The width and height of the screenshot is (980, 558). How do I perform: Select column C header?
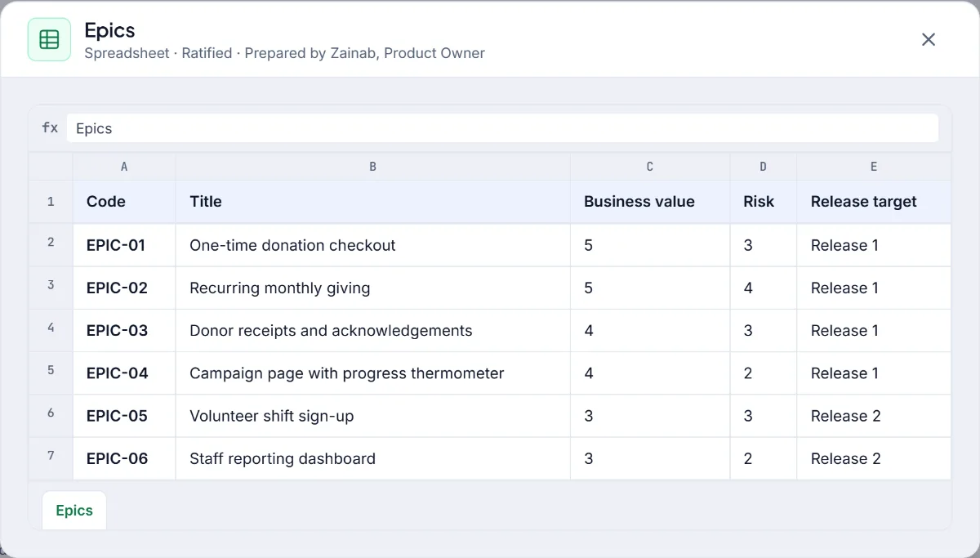(x=650, y=167)
